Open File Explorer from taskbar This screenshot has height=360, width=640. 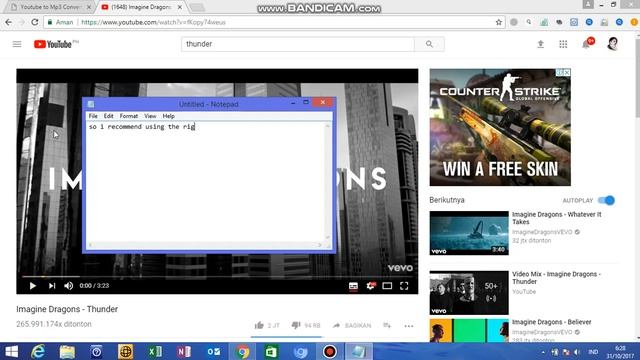click(x=67, y=351)
